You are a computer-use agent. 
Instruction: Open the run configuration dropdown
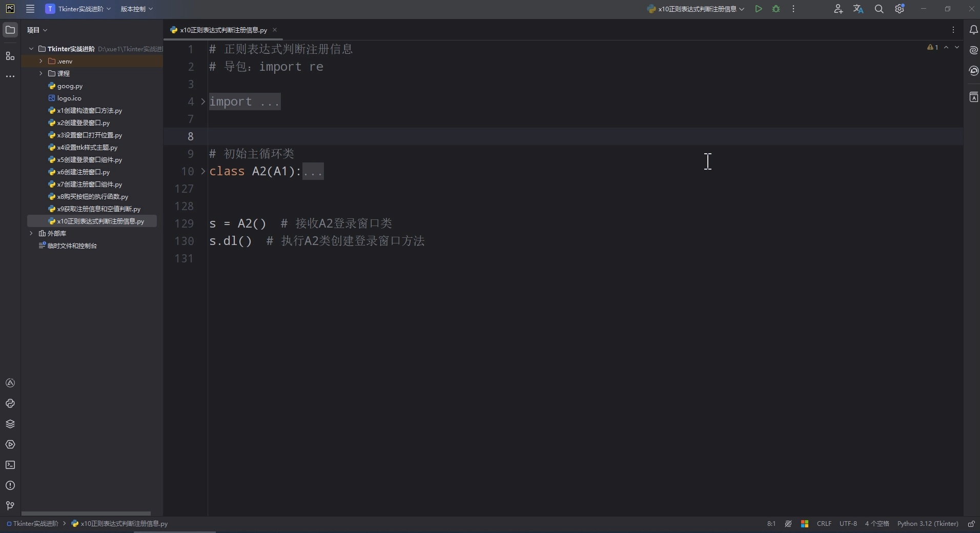(696, 9)
